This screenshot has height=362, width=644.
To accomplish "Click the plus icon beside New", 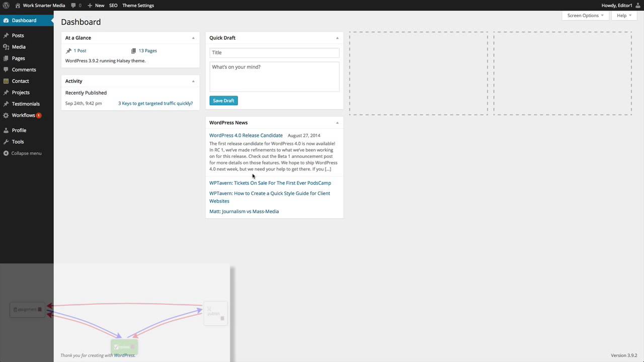I will tap(90, 6).
